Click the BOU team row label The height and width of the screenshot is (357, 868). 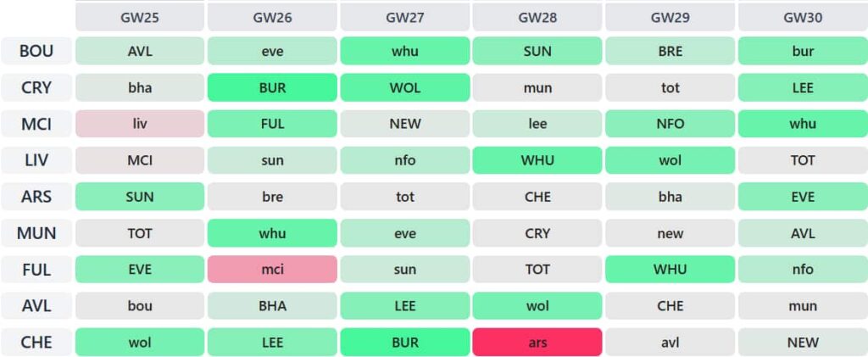tap(36, 51)
